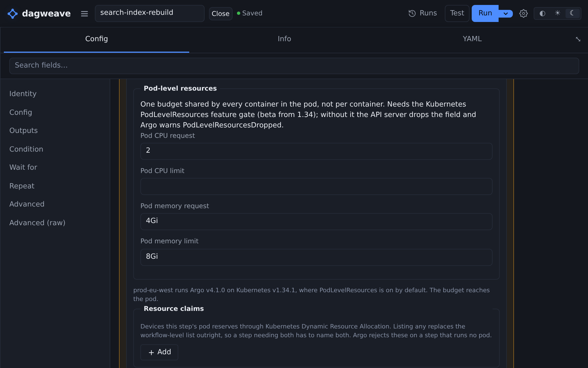Screen dimensions: 588x368
Task: Jump to Advanced (raw) section in sidebar
Action: coord(37,223)
